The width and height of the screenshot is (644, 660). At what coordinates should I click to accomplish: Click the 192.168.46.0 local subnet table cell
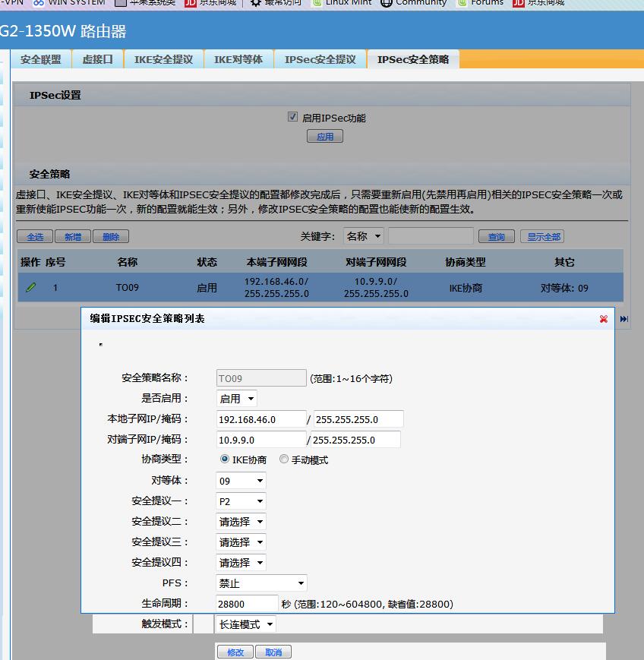tap(276, 288)
